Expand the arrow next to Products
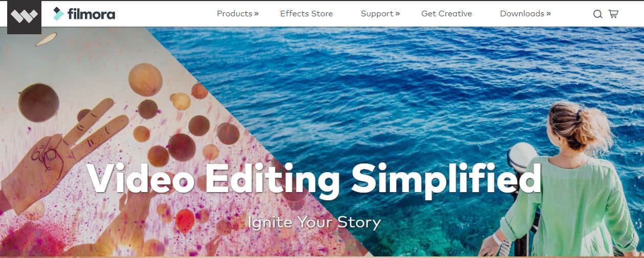The height and width of the screenshot is (258, 644). point(256,14)
